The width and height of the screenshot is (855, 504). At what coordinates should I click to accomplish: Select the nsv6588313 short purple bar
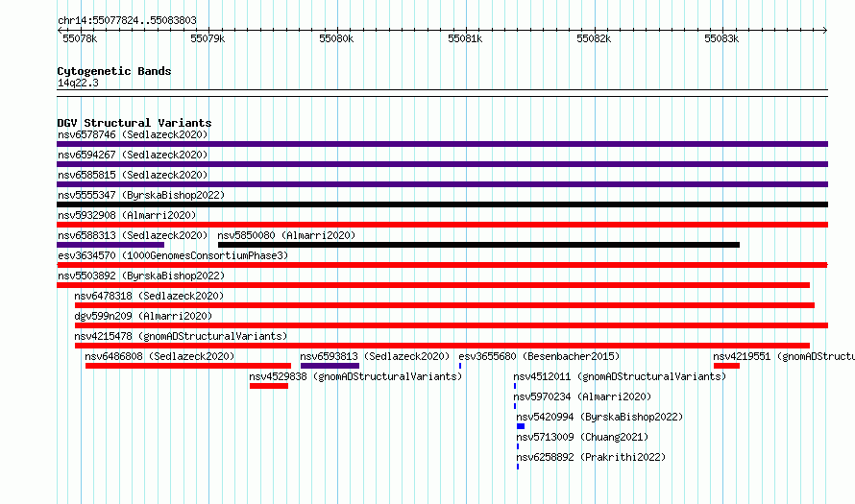point(110,245)
